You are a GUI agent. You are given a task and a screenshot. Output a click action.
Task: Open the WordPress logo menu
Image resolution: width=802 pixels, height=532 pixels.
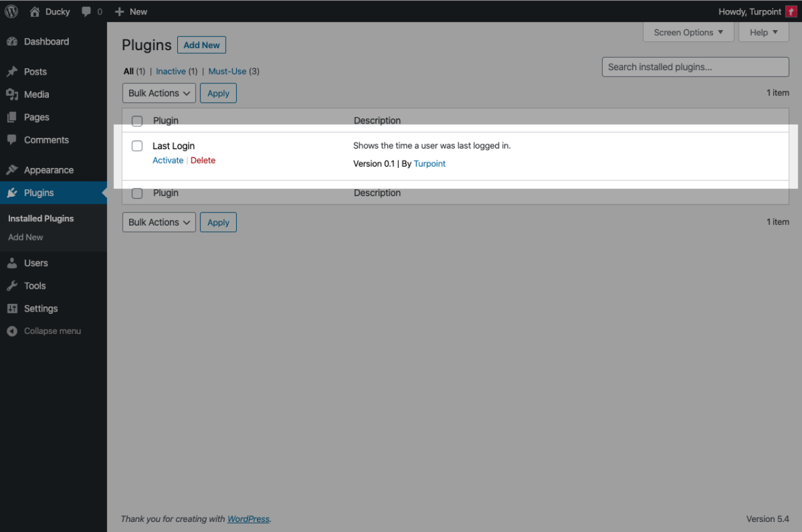[11, 11]
